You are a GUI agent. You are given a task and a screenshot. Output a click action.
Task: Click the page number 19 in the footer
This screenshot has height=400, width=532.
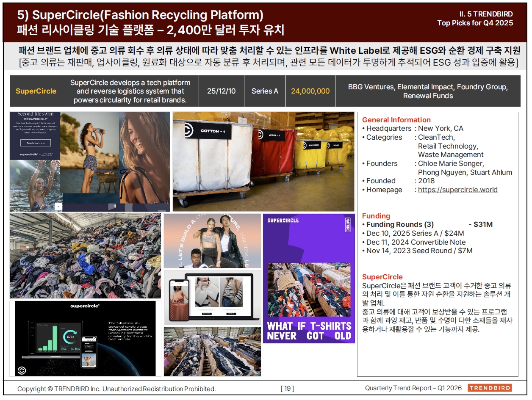point(287,389)
